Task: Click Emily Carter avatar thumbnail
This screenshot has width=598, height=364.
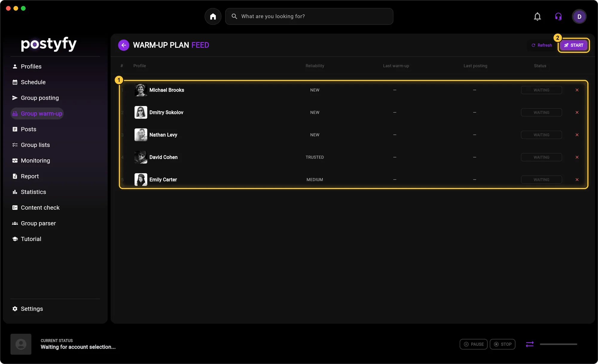Action: (141, 179)
